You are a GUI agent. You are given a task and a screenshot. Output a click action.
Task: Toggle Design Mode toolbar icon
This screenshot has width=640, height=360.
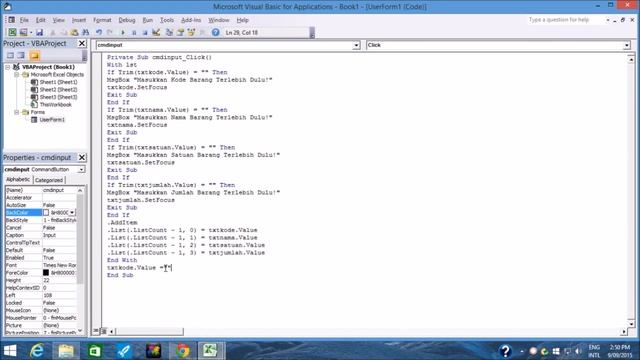pos(156,32)
